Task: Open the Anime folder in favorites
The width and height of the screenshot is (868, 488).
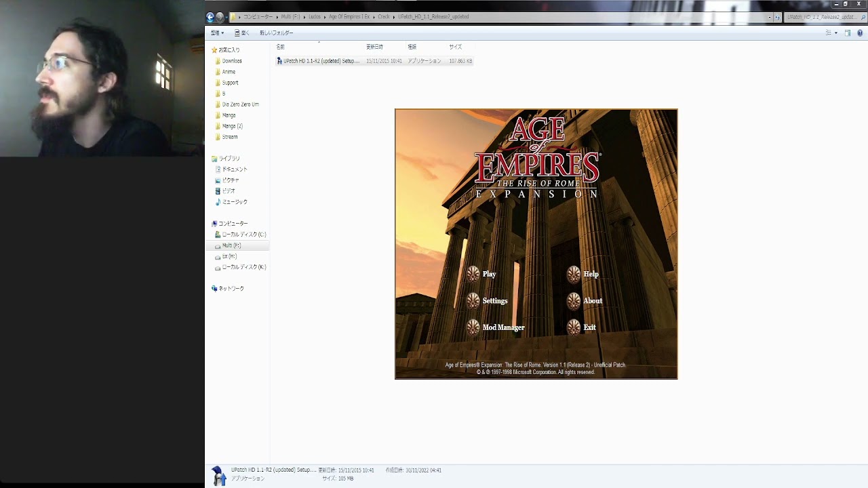Action: click(x=229, y=72)
